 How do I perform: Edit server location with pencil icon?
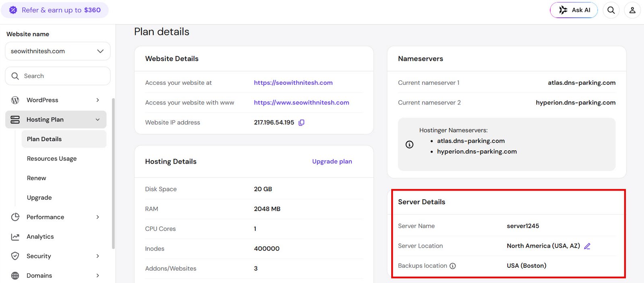[x=587, y=246]
